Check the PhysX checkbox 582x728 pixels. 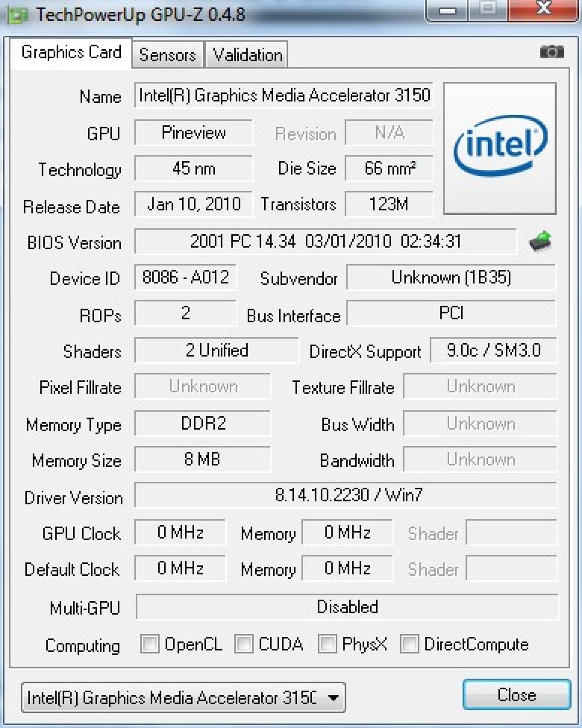pyautogui.click(x=328, y=644)
